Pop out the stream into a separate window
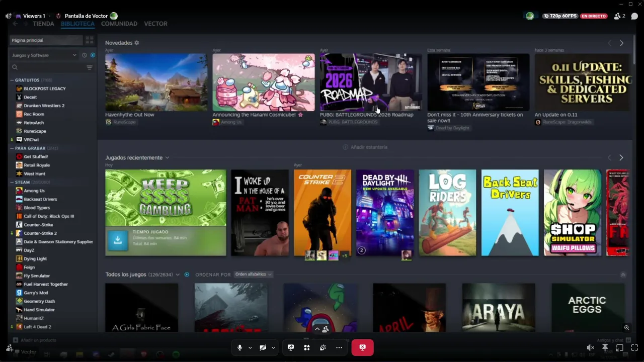 [x=620, y=347]
